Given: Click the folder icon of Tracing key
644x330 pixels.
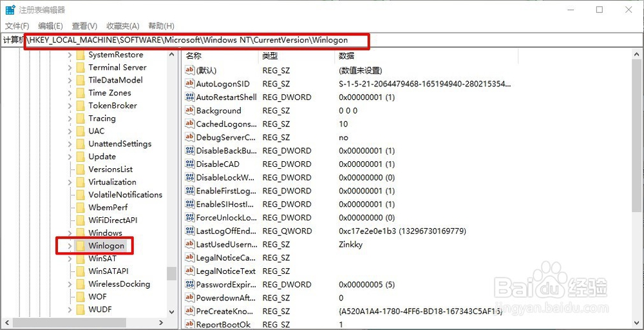Looking at the screenshot, I should (80, 119).
